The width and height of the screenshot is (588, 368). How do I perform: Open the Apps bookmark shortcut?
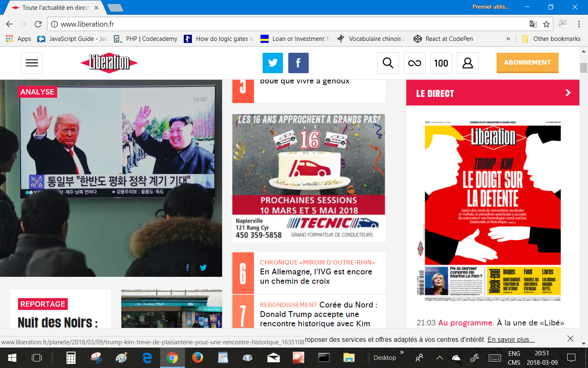(19, 39)
